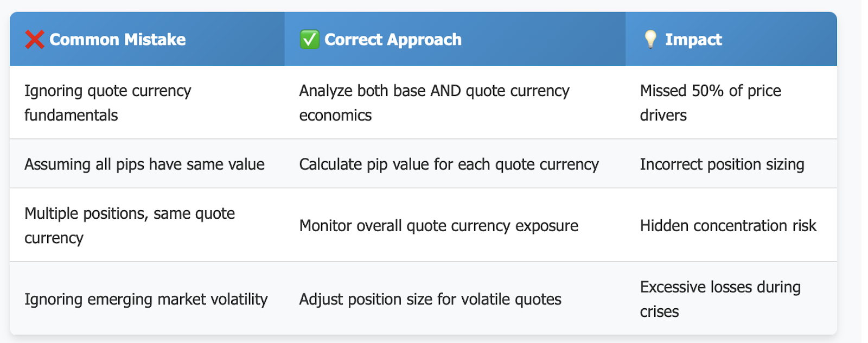The height and width of the screenshot is (343, 868).
Task: Click the red X cross icon
Action: tap(35, 40)
